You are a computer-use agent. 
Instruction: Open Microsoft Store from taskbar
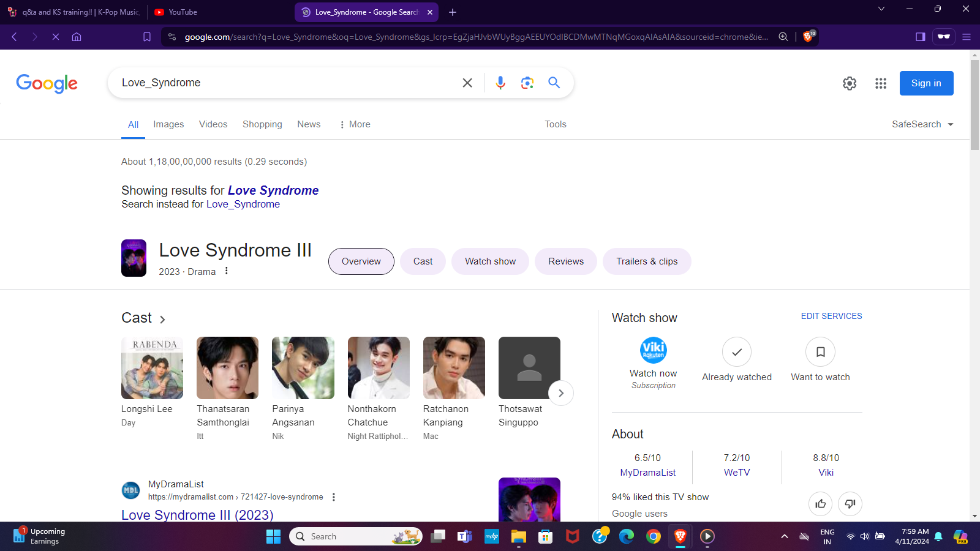click(546, 536)
